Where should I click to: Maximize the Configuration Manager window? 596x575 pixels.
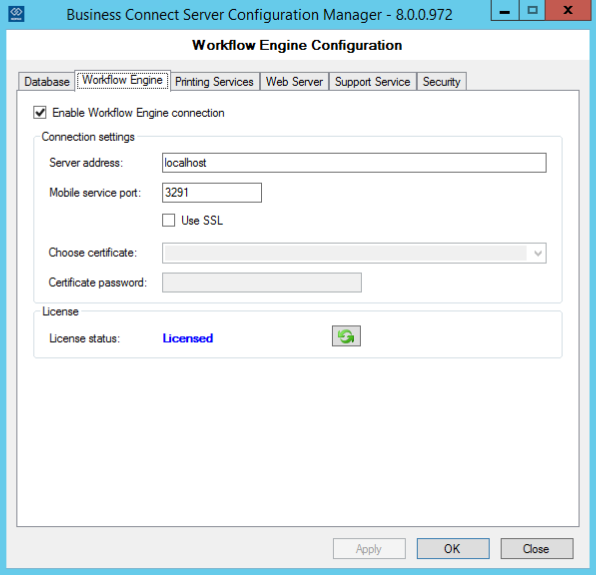pyautogui.click(x=533, y=10)
